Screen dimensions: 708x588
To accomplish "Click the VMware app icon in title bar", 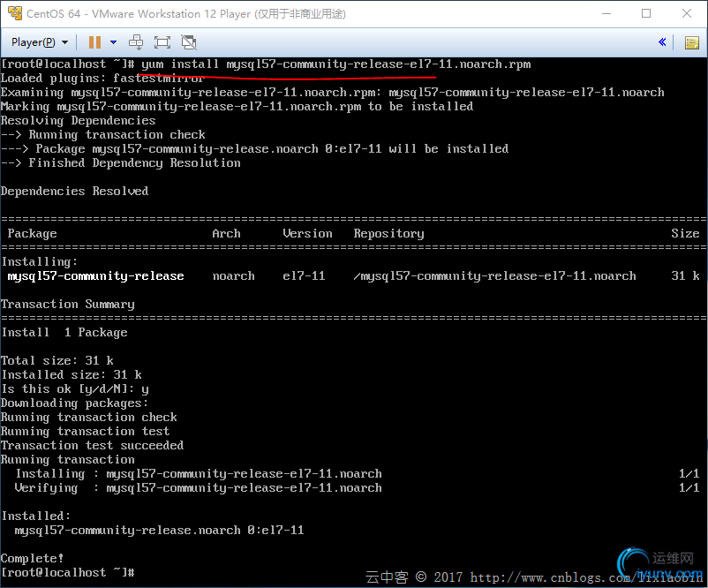I will 15,13.
